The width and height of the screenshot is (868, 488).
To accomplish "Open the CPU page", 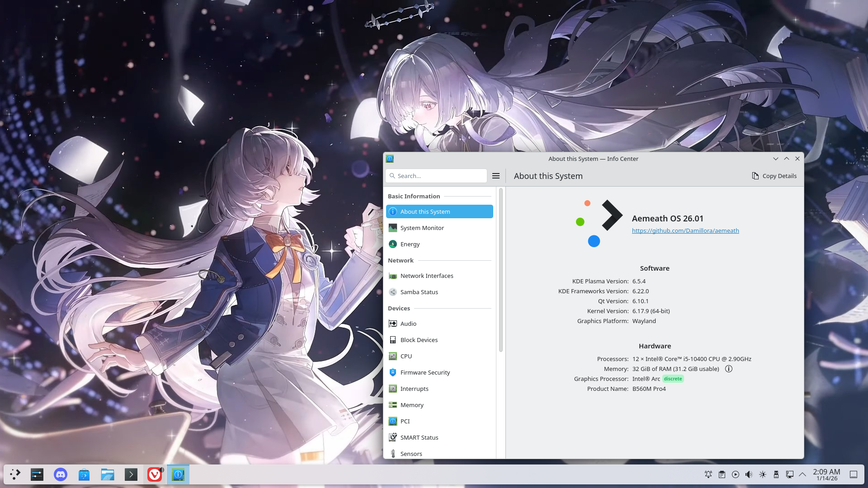I will pyautogui.click(x=439, y=356).
